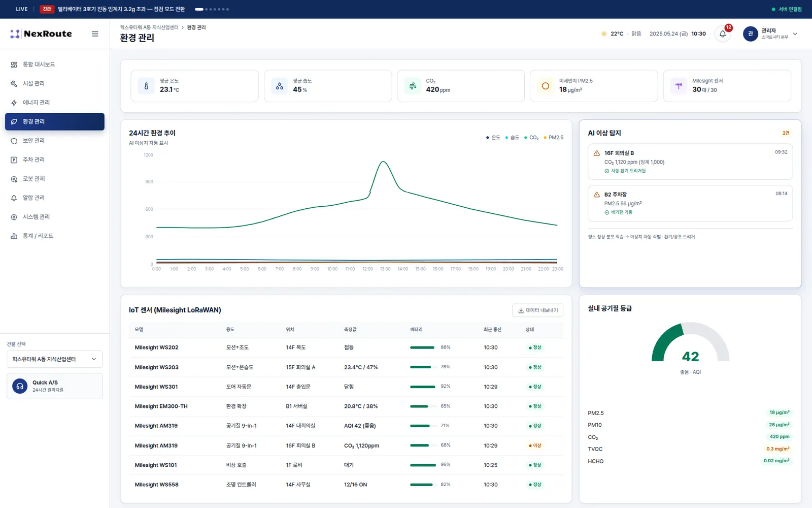812x508 pixels.
Task: Expand the building selection dropdown
Action: pyautogui.click(x=55, y=359)
